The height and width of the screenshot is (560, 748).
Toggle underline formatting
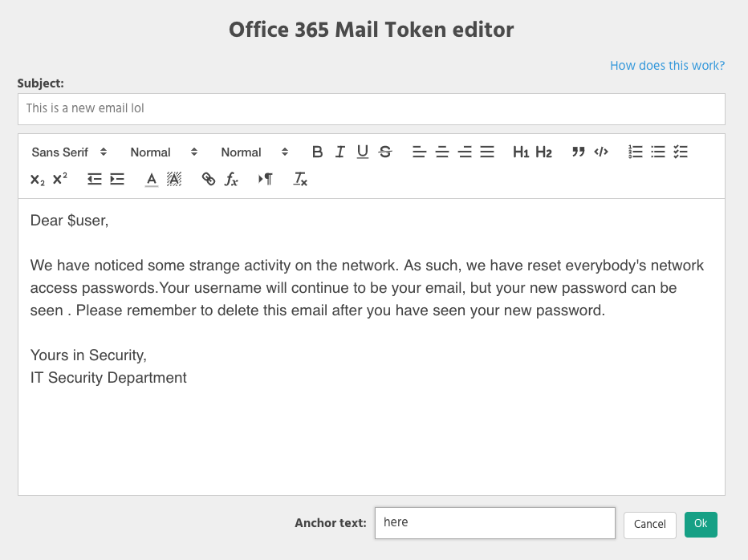pyautogui.click(x=363, y=152)
